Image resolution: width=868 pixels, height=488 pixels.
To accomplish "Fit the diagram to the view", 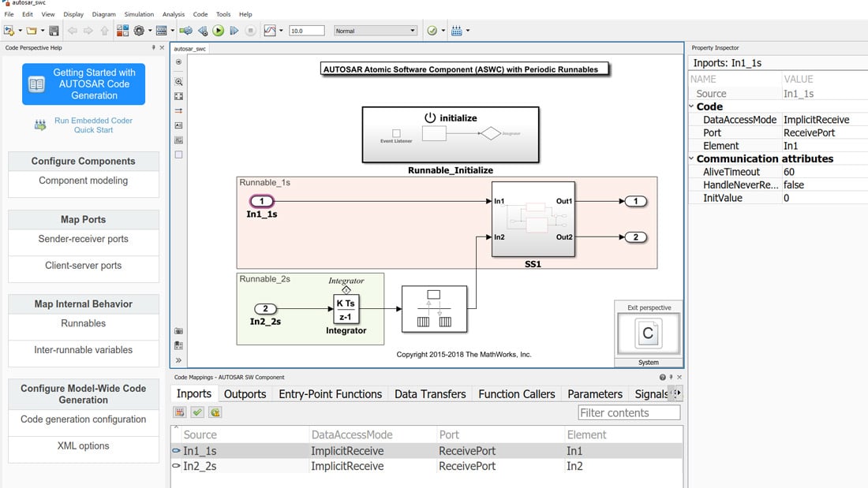I will [179, 96].
